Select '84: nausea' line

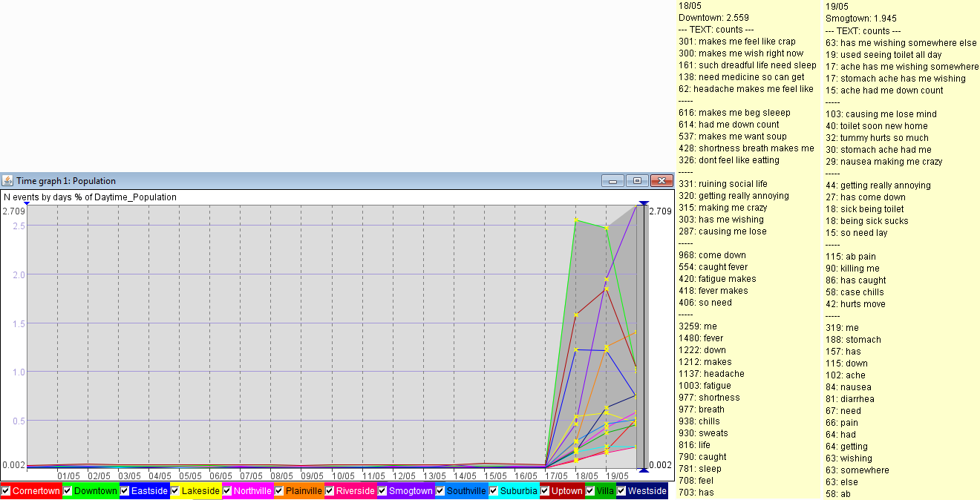[x=849, y=387]
